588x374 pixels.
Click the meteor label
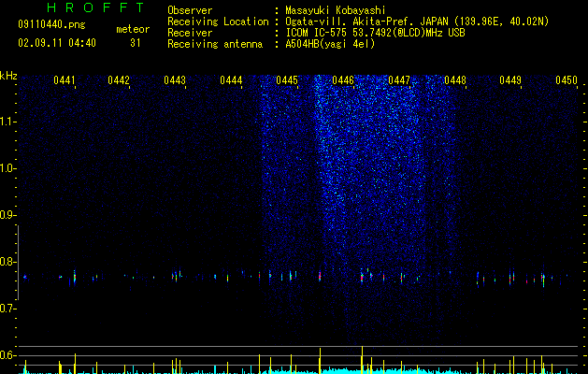coord(133,29)
